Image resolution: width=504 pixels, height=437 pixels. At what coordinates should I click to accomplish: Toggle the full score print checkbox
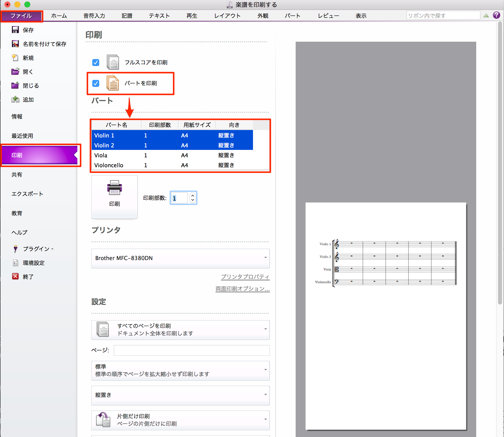[x=96, y=62]
